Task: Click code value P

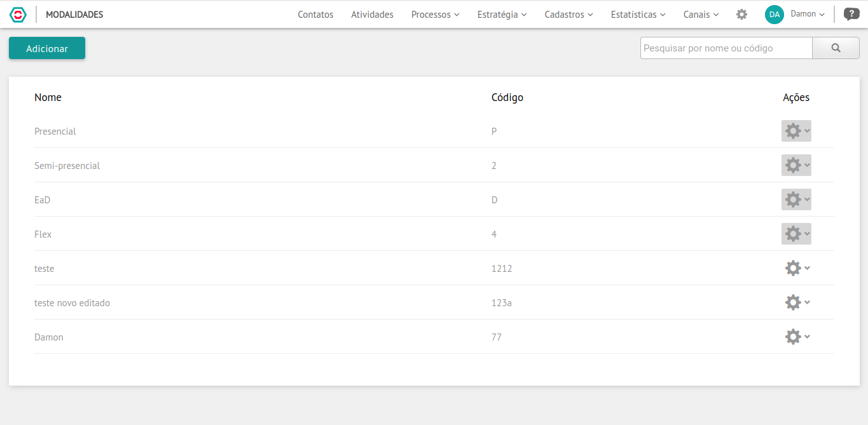Action: click(x=494, y=132)
